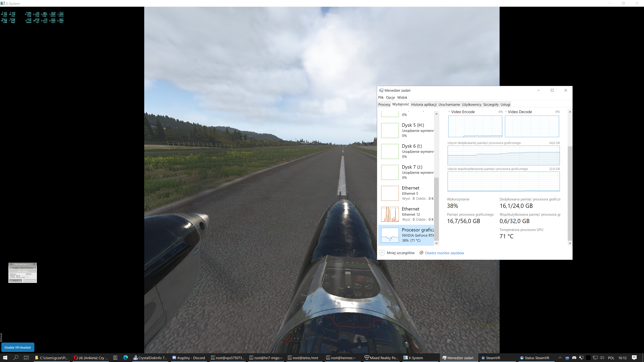The height and width of the screenshot is (362, 644).
Task: Disable the VR Headset
Action: pyautogui.click(x=17, y=347)
